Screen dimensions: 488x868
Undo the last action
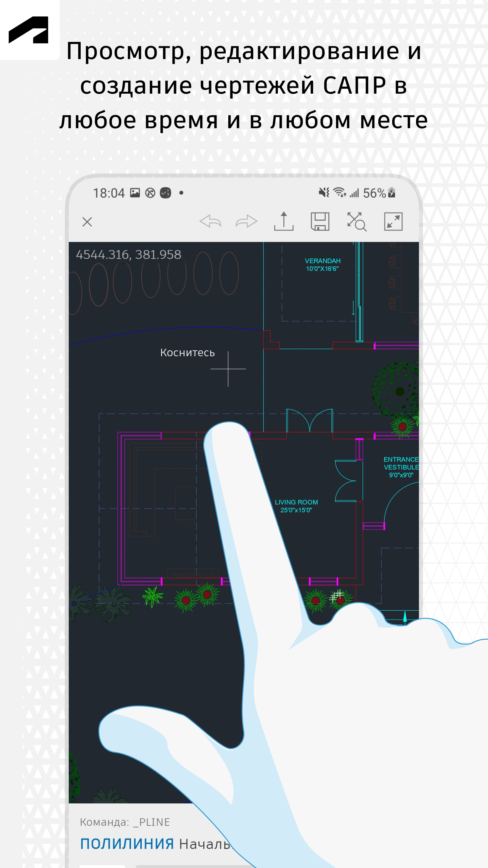click(210, 222)
